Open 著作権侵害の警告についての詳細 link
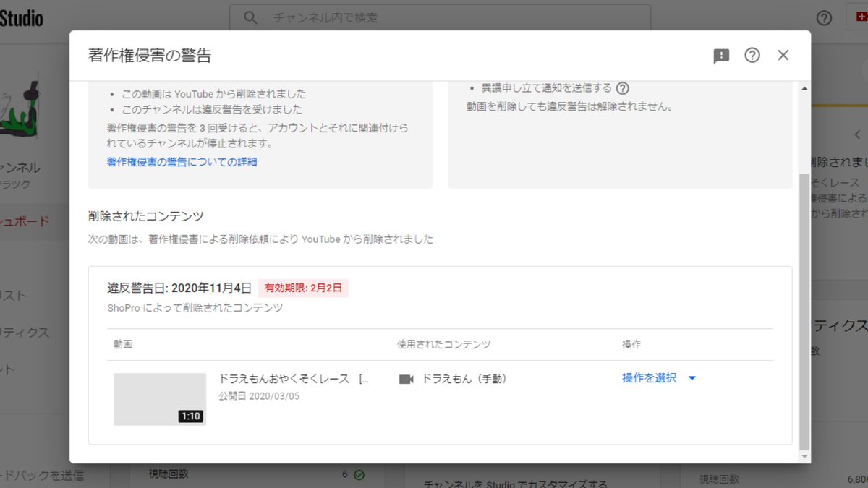 (x=182, y=162)
